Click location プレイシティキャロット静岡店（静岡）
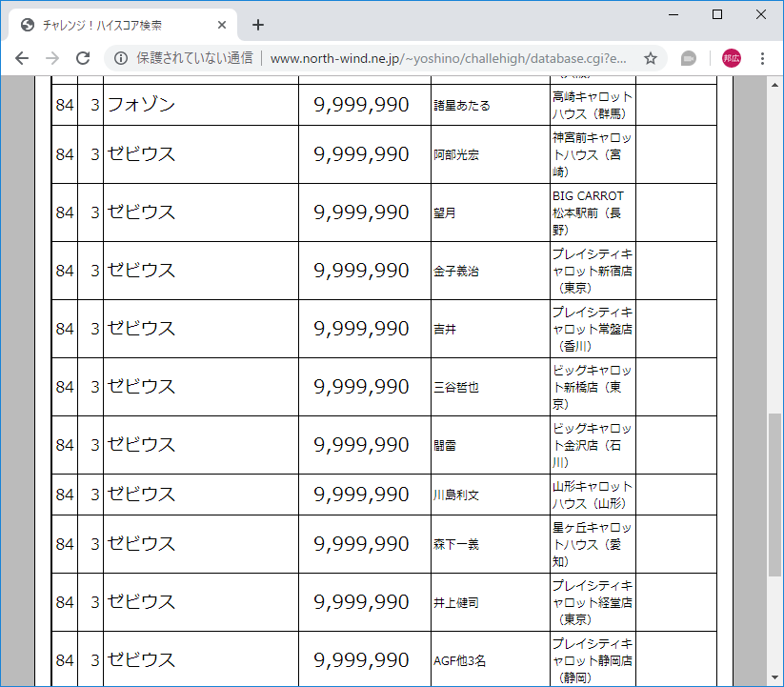The width and height of the screenshot is (784, 687). pyautogui.click(x=593, y=660)
